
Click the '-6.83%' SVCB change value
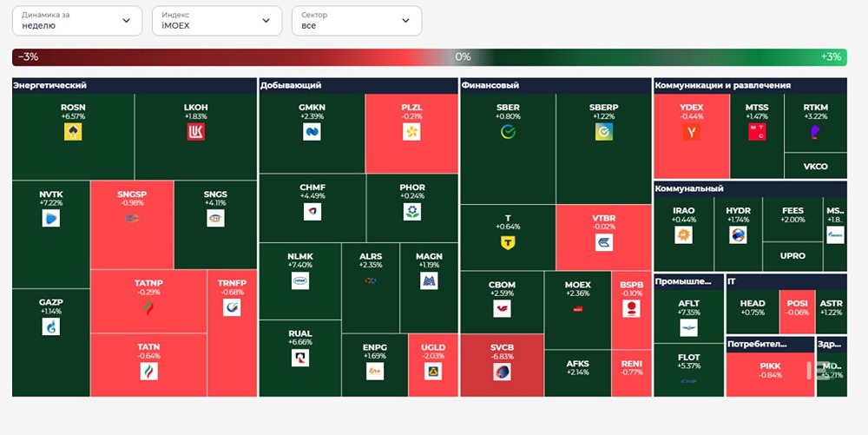[x=502, y=356]
